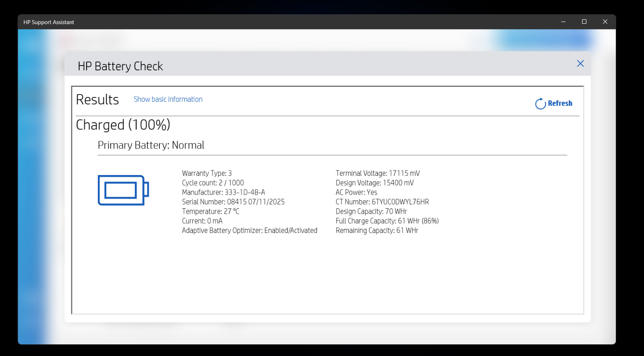The width and height of the screenshot is (644, 356).
Task: Click Serial Number: 08415 07/11/2025
Action: [x=233, y=202]
